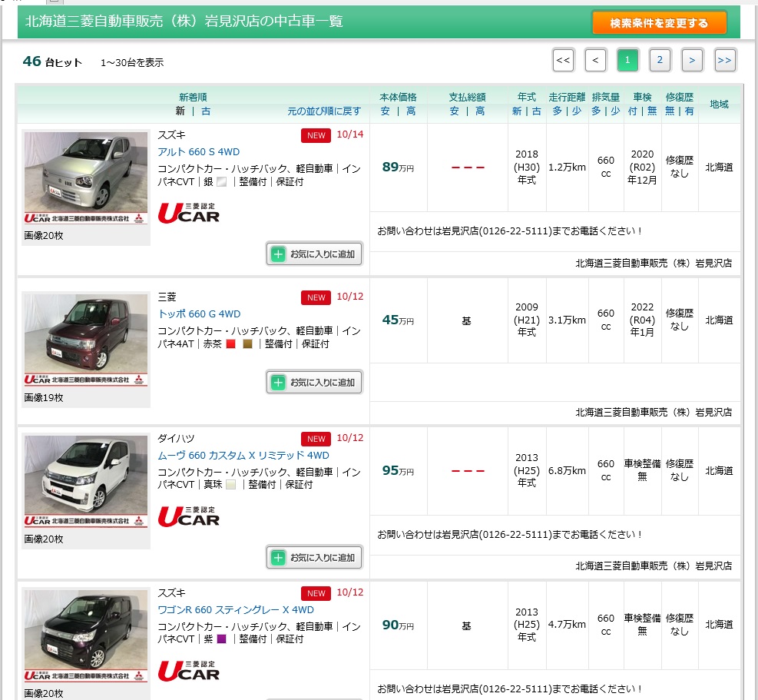758x700 pixels.
Task: Click the 45万円 price of the トッポ
Action: 398,320
